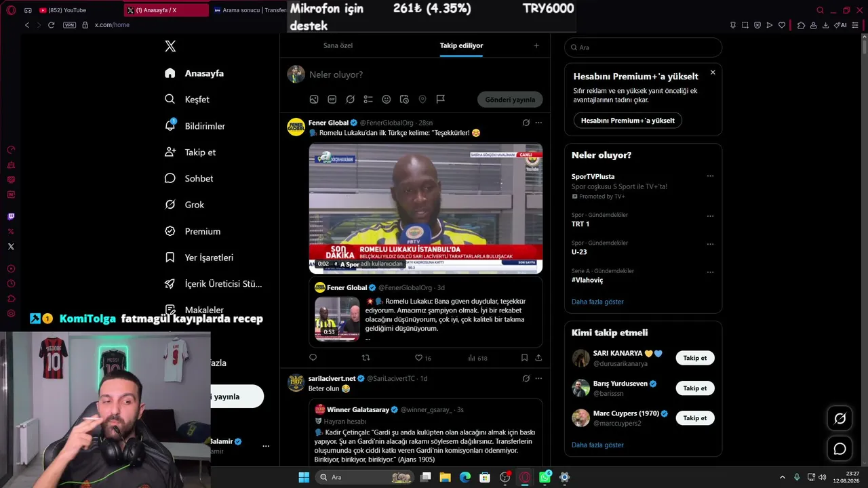Show more accounts under Kimi takip etmeli
Image resolution: width=868 pixels, height=488 pixels.
tap(597, 445)
